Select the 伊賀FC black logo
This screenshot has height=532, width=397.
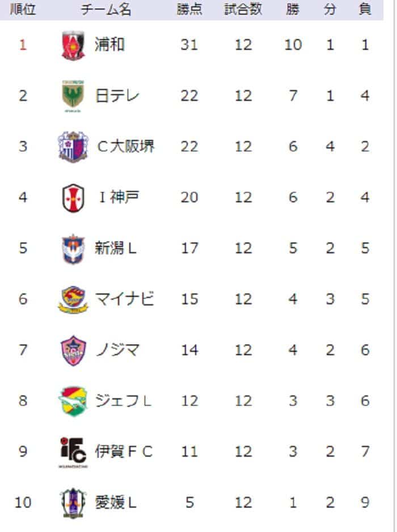pos(73,452)
